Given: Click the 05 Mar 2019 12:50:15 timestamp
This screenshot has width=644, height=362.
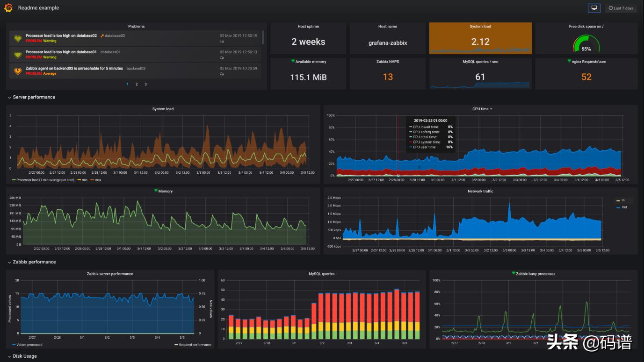Looking at the screenshot, I should pos(239,35).
